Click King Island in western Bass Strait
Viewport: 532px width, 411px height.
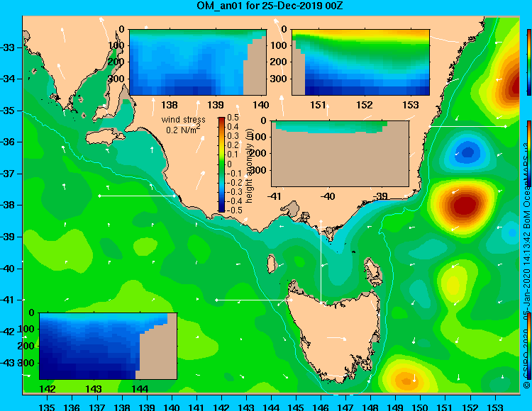(x=271, y=264)
